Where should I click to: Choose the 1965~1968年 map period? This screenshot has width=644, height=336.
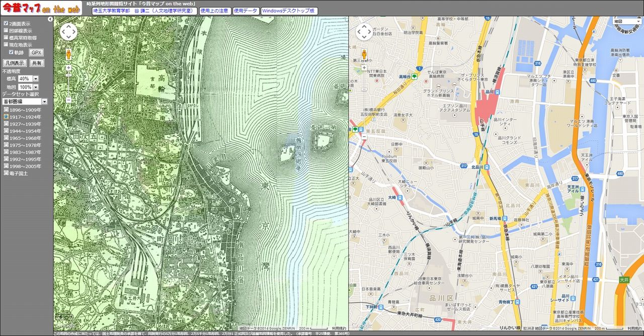pyautogui.click(x=6, y=138)
